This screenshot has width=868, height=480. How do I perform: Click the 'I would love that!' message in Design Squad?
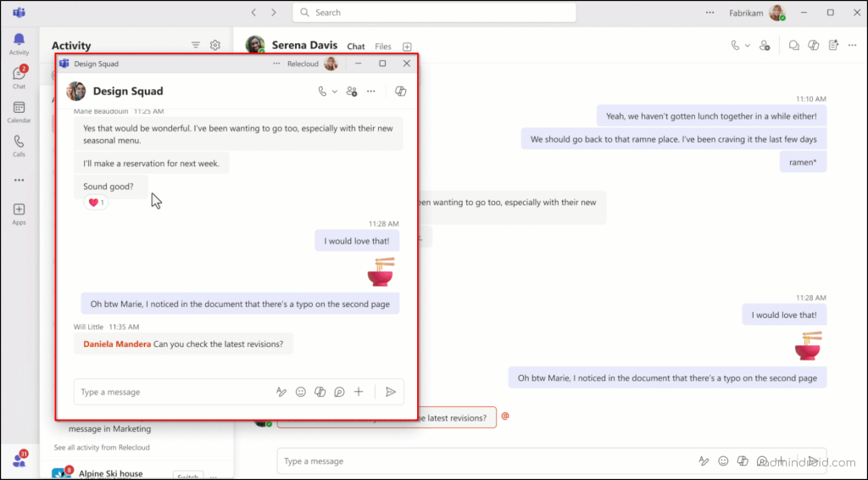tap(357, 241)
